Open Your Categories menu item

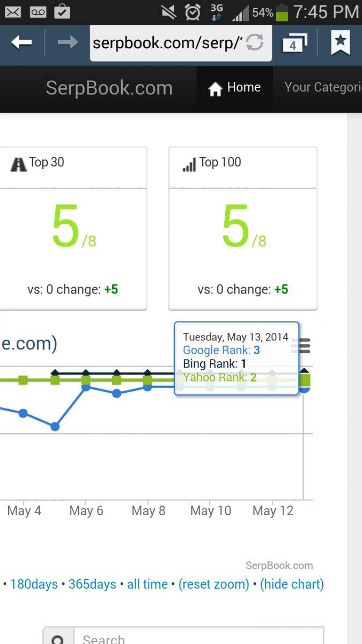coord(323,87)
